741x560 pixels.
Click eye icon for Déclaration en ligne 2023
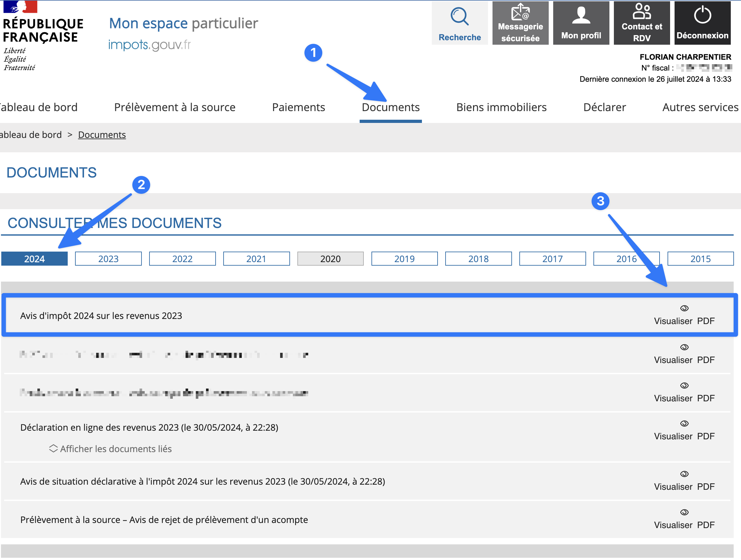pyautogui.click(x=684, y=424)
